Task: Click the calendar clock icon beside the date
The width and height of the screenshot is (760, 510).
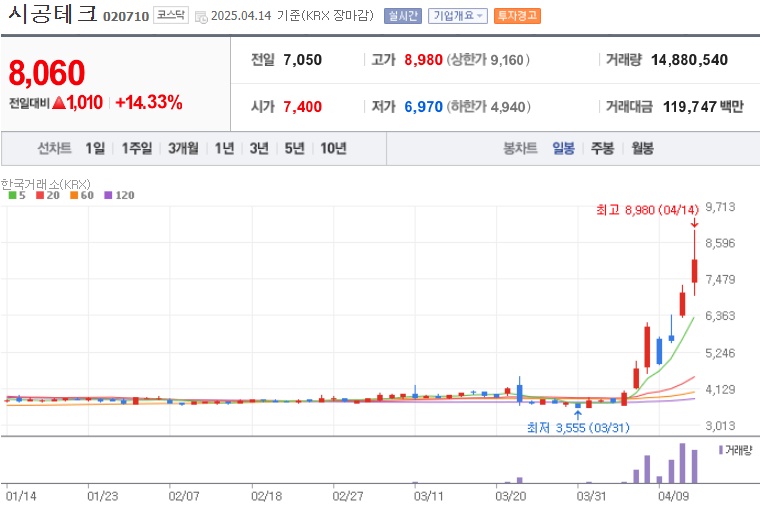Action: (x=201, y=17)
